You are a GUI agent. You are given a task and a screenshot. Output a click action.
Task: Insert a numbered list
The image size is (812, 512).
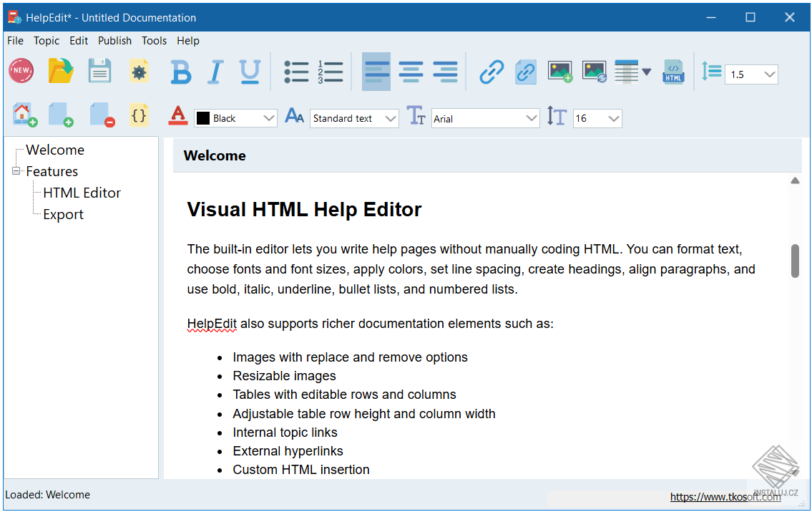pos(331,72)
